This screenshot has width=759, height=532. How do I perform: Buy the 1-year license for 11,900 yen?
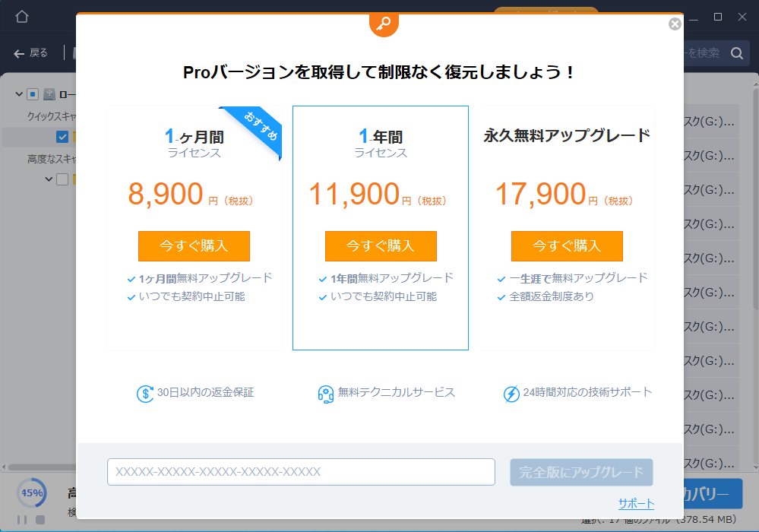coord(381,246)
